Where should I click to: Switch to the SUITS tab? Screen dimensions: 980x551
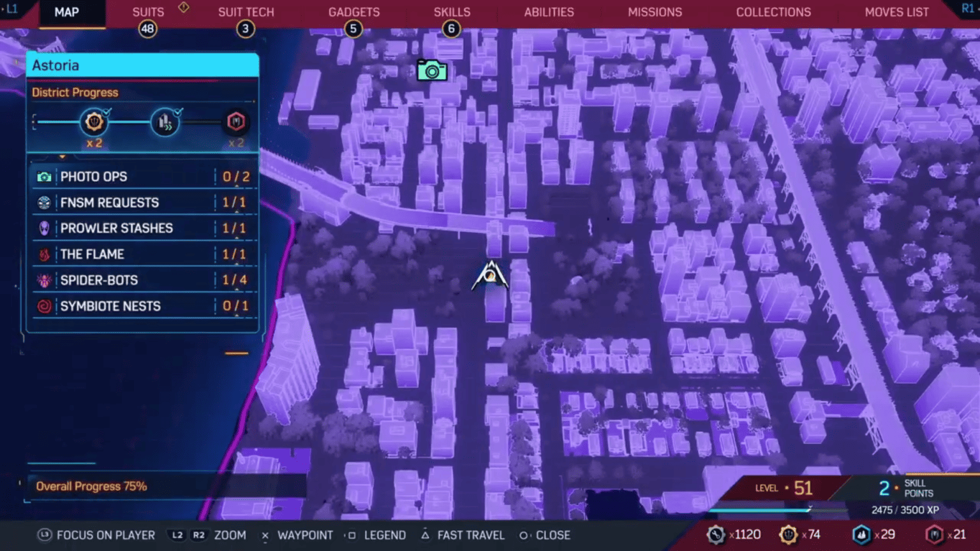(147, 11)
